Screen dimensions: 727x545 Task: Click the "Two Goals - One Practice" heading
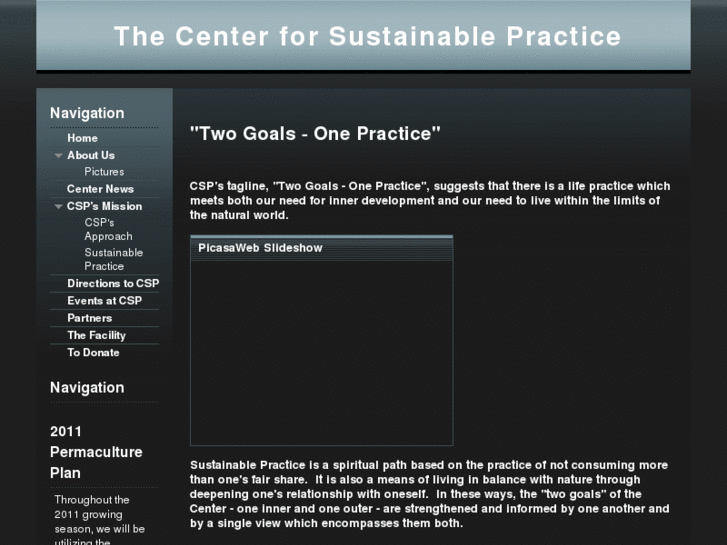(x=315, y=133)
